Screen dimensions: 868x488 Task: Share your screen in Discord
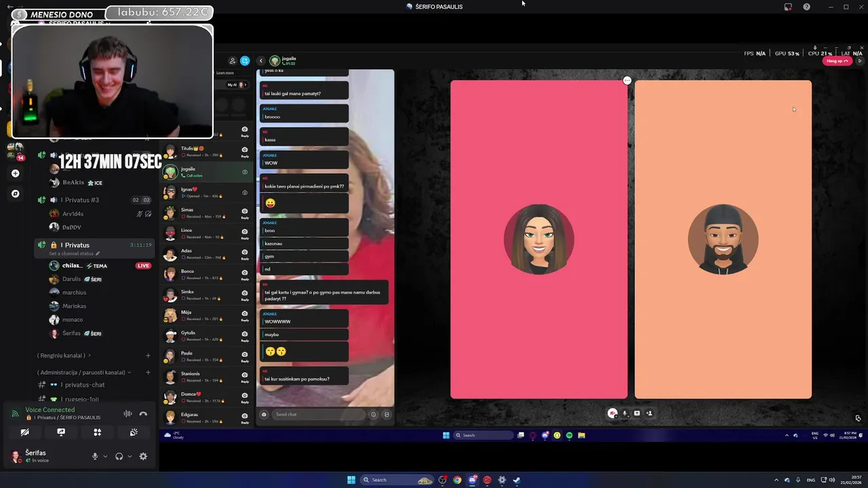(x=61, y=432)
